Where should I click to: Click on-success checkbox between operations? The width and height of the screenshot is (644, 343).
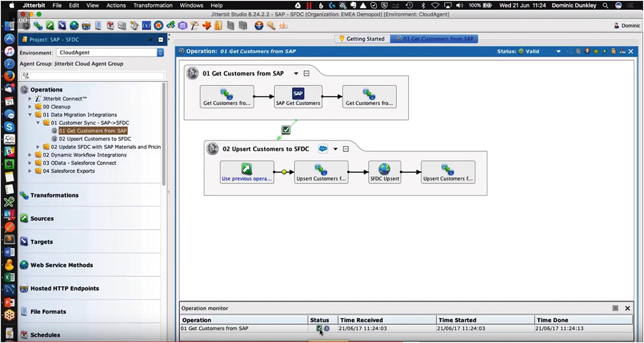click(286, 130)
